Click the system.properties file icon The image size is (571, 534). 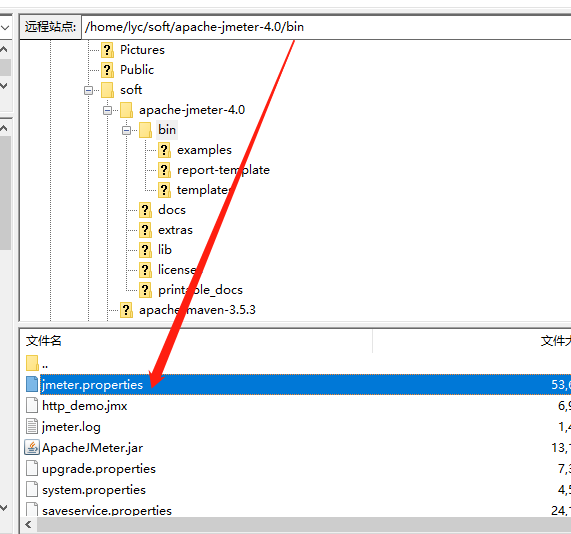32,489
